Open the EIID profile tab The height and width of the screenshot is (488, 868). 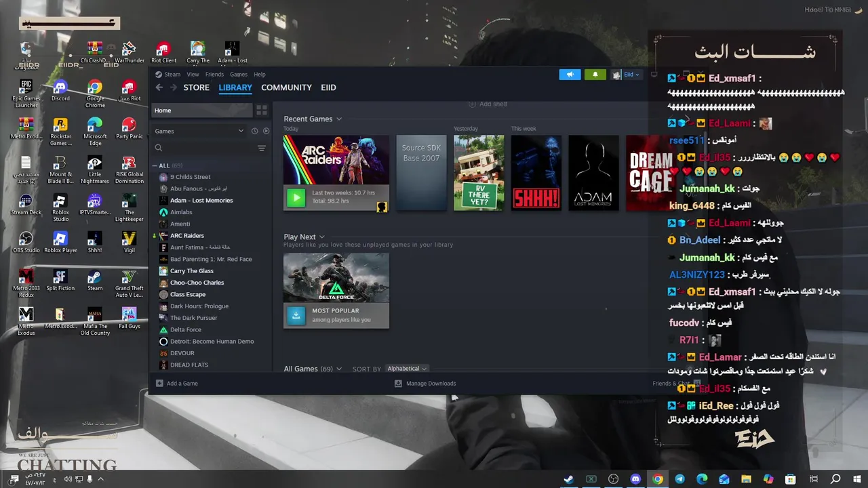pos(328,87)
